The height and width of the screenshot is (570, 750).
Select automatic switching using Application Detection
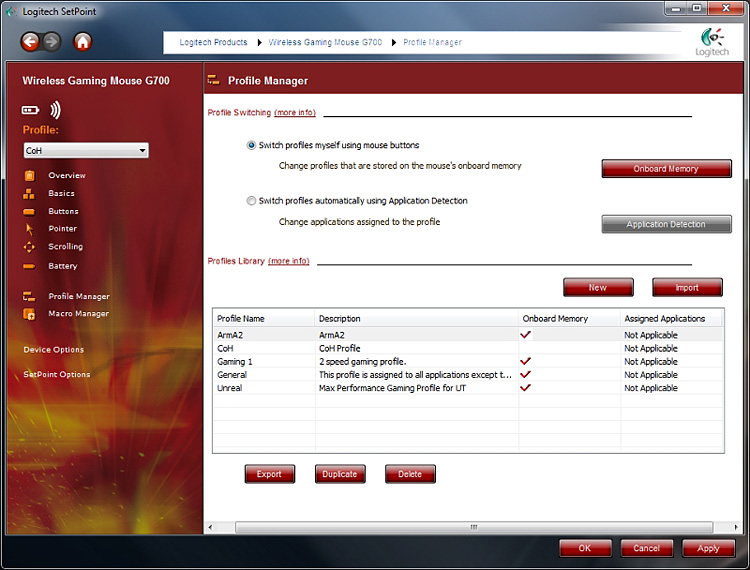tap(251, 201)
